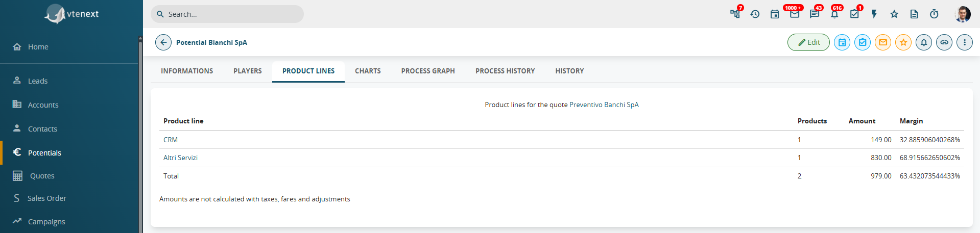Switch to the Players tab

(x=248, y=71)
